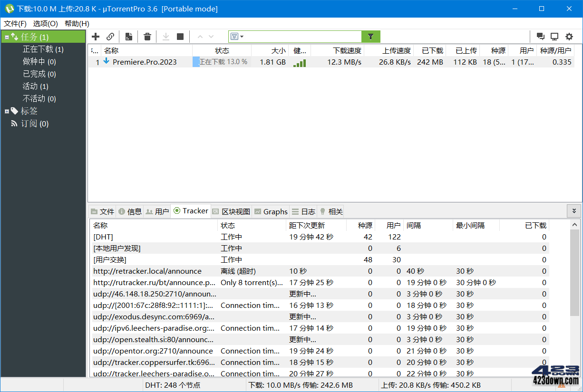Move torrent priority up
The image size is (583, 392).
200,36
